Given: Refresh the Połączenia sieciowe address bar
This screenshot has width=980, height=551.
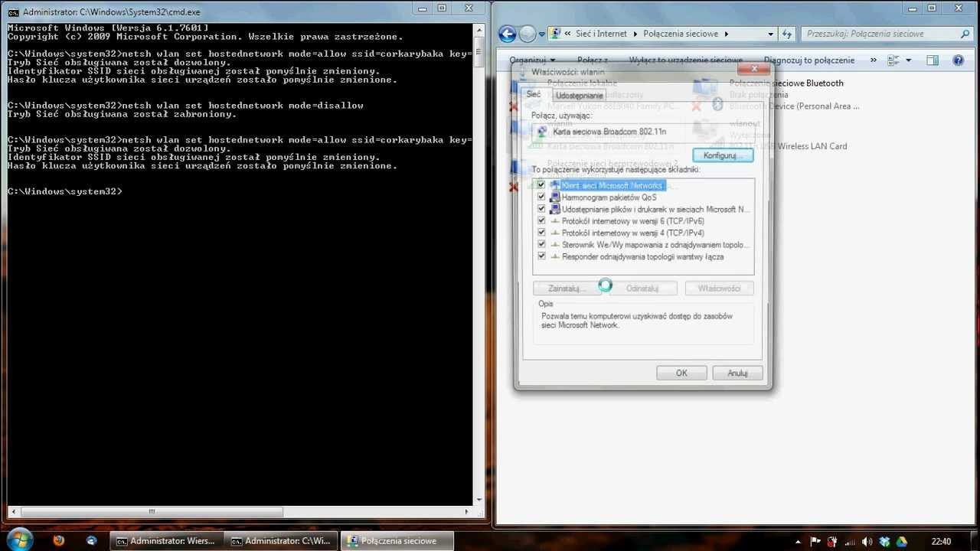Looking at the screenshot, I should point(787,34).
